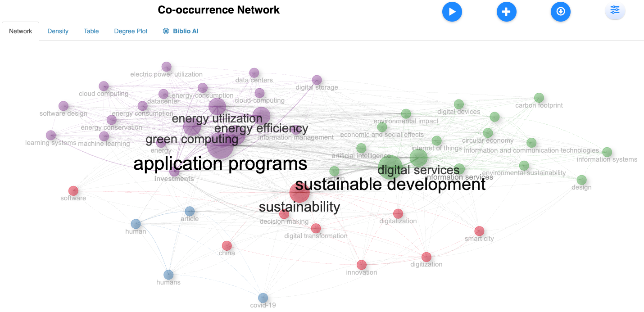The height and width of the screenshot is (312, 644).
Task: Open the Biblio AI tab
Action: tap(185, 31)
